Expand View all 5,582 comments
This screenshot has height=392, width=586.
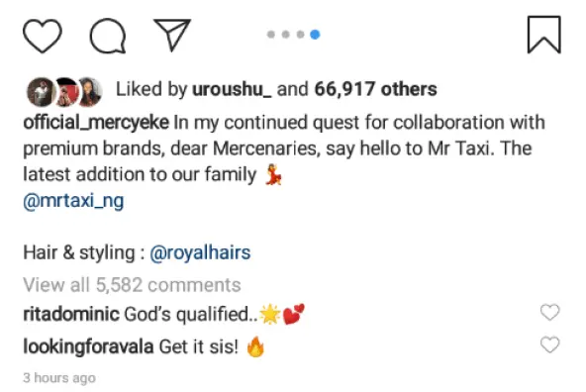(x=132, y=285)
